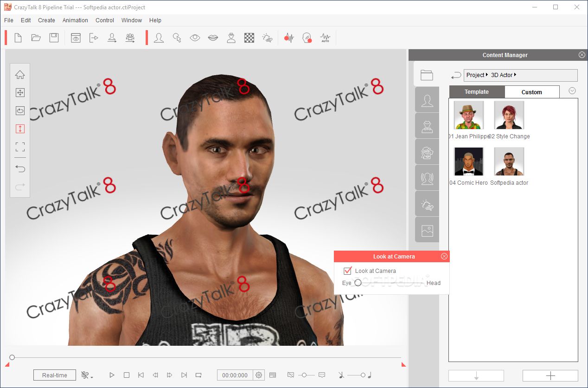
Task: Close the Look at Camera panel
Action: click(444, 256)
